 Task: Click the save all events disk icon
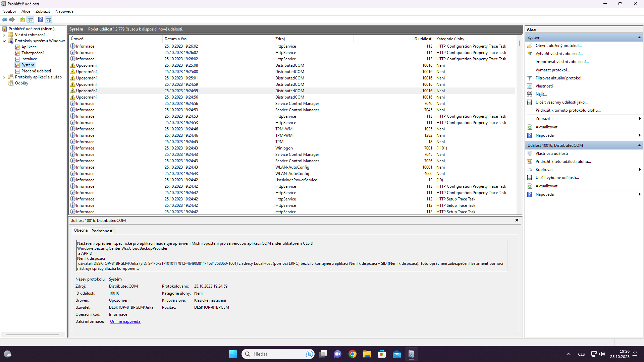click(x=530, y=102)
